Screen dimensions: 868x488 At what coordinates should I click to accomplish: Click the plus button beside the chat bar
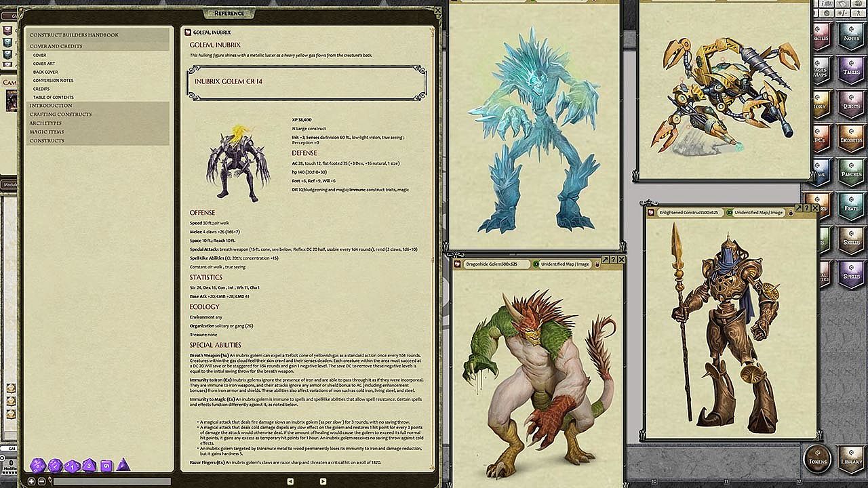[31, 481]
